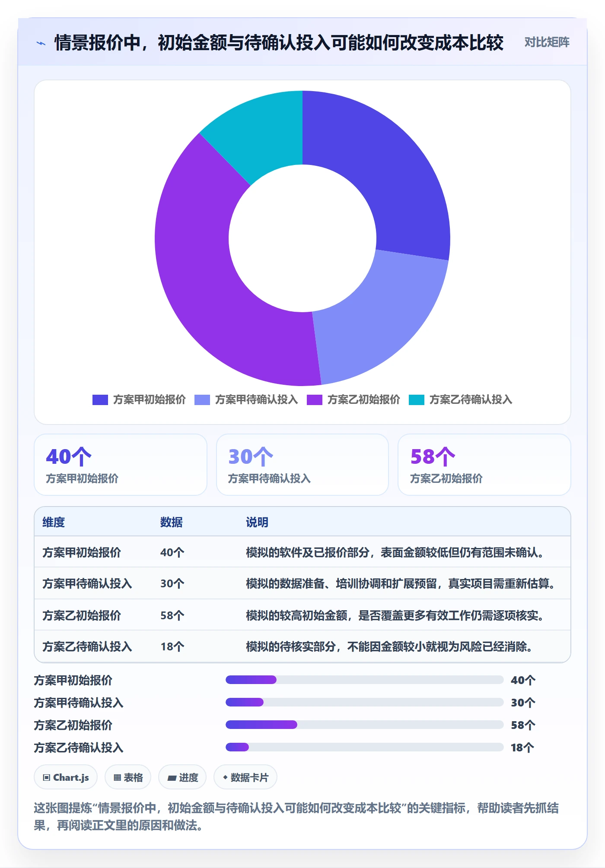Viewport: 605px width, 868px height.
Task: Click the lightning icon beside the title
Action: click(x=41, y=43)
